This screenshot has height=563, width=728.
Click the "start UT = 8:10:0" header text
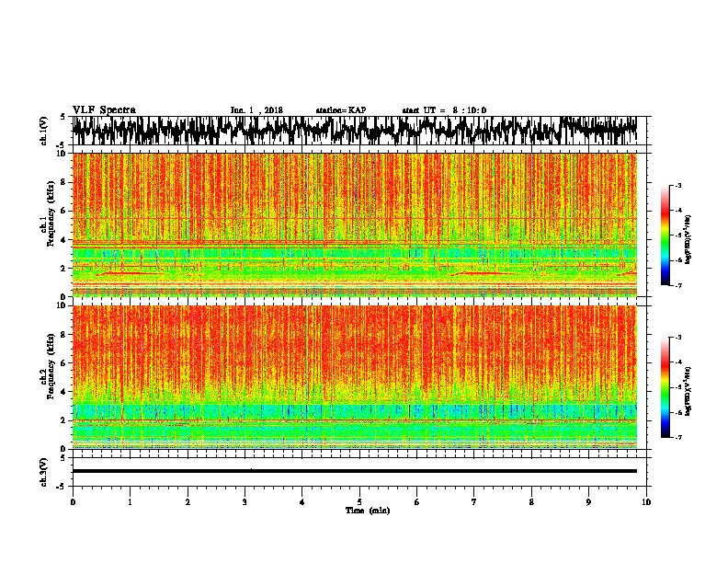pos(444,110)
